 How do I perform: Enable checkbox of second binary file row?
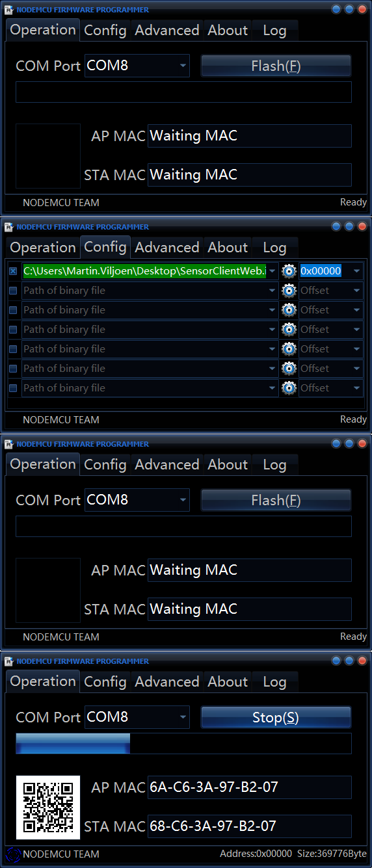click(13, 291)
